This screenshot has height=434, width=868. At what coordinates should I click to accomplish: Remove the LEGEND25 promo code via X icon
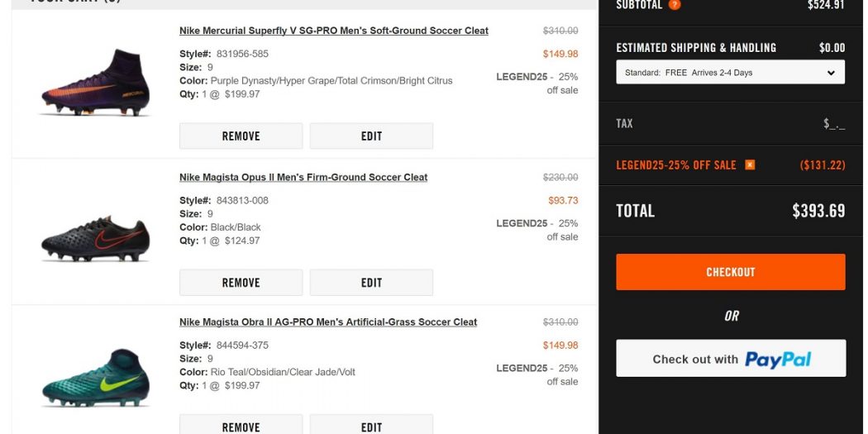(x=750, y=165)
